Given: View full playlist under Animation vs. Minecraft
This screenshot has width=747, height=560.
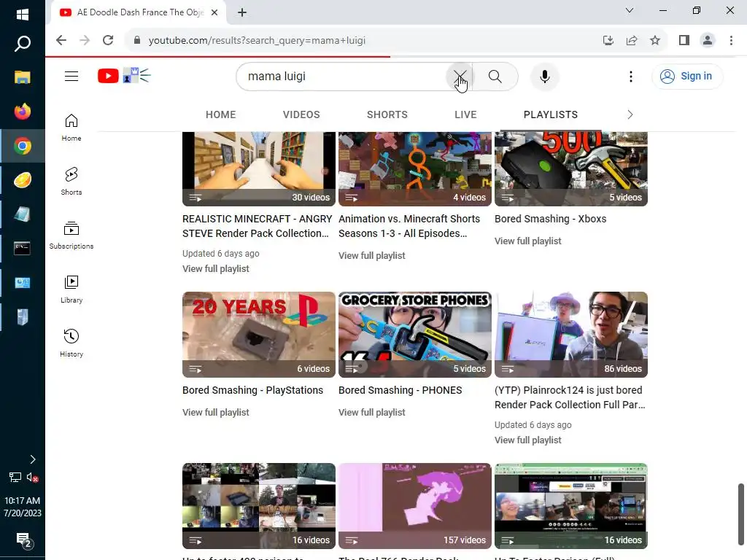Looking at the screenshot, I should coord(371,256).
